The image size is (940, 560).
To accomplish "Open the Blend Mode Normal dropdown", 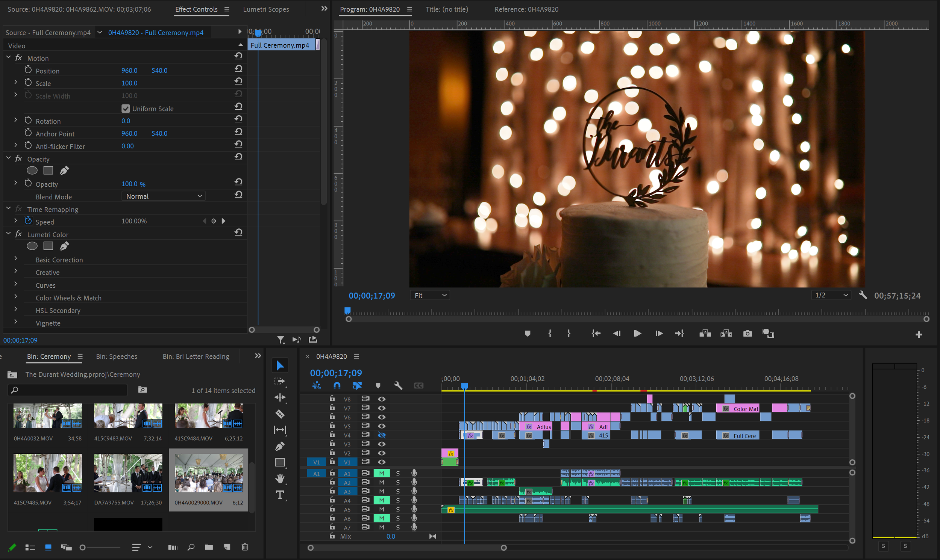I will [x=163, y=196].
